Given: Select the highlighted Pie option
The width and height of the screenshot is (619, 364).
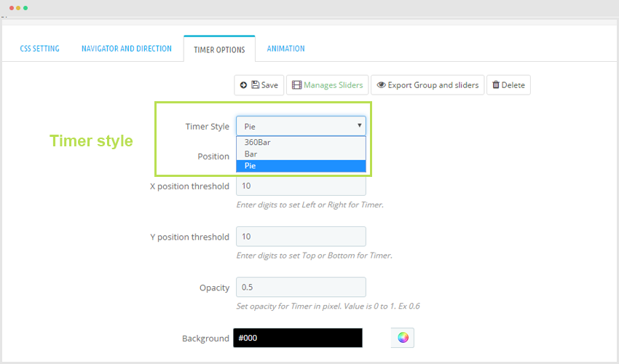Looking at the screenshot, I should [x=301, y=166].
